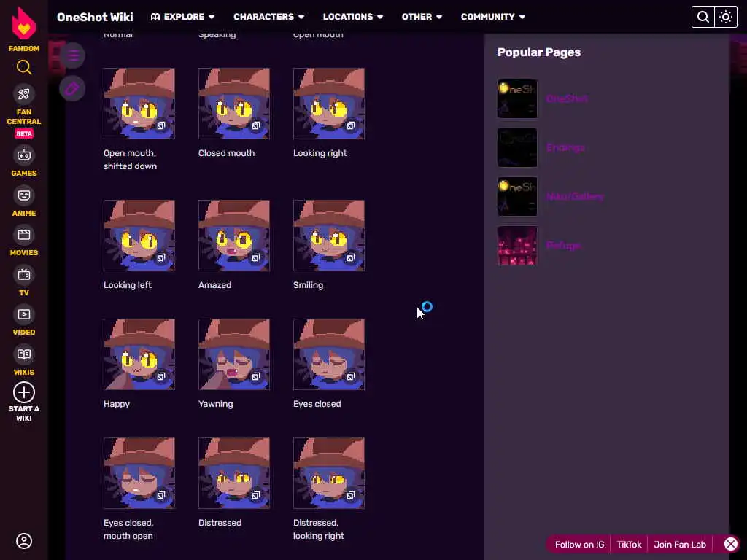Open the 'Looking left' Niko image
Screen dimensions: 747x560
(x=139, y=236)
